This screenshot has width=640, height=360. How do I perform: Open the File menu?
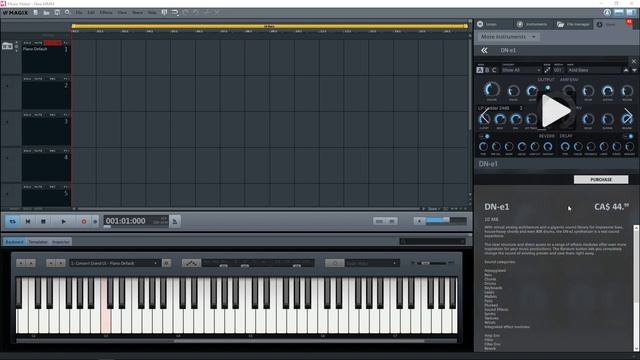click(x=79, y=13)
